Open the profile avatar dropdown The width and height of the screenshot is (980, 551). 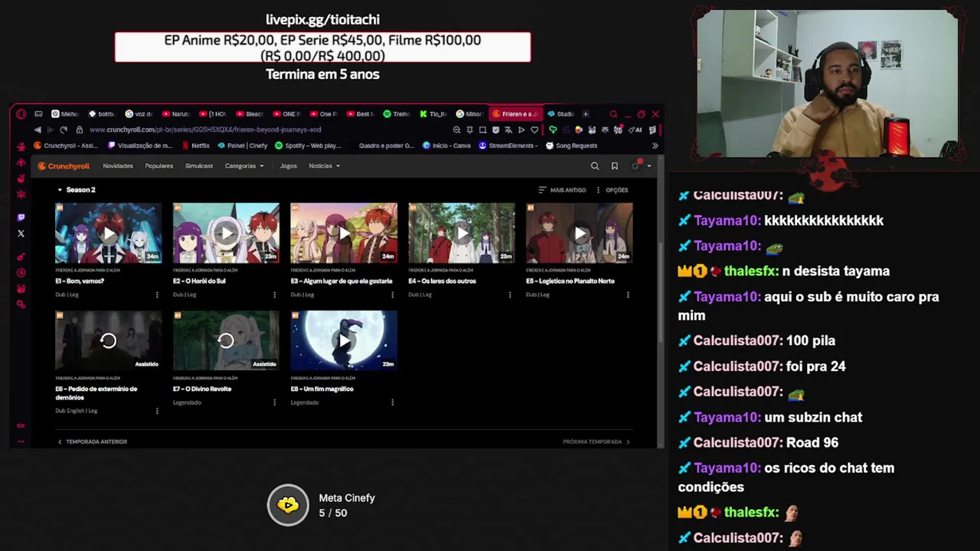coord(640,166)
